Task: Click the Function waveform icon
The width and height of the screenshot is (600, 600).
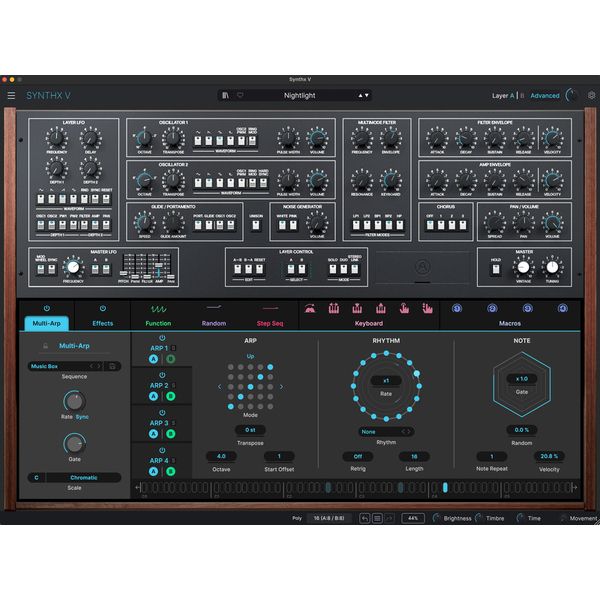Action: pos(158,308)
